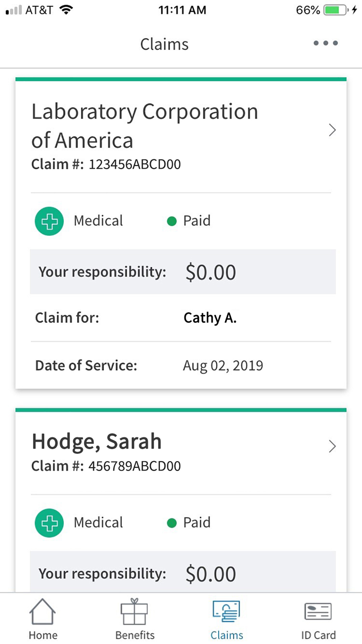Tap green Paid status dot on Laboratory claim
This screenshot has width=362, height=644.
pyautogui.click(x=172, y=221)
